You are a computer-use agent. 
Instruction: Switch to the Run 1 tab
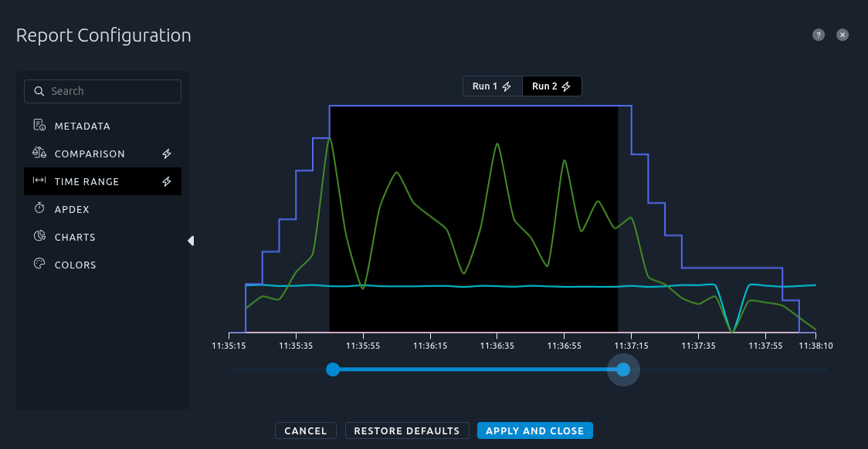pyautogui.click(x=492, y=86)
